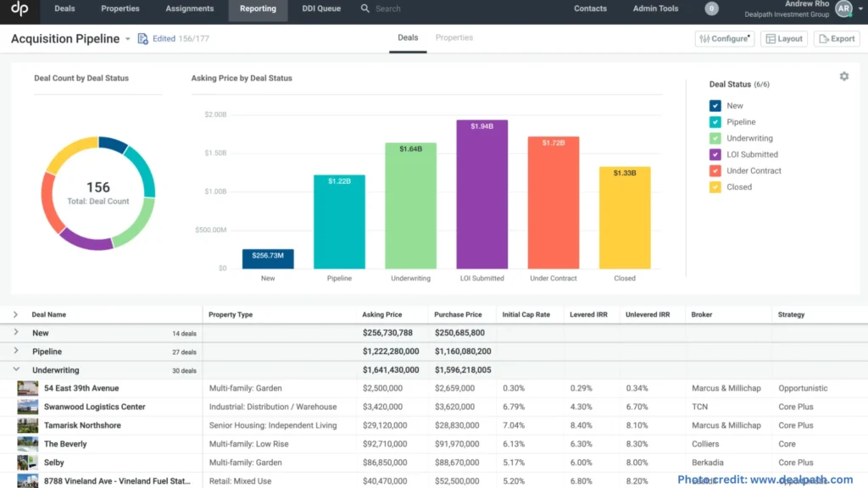Open the Acquisition Pipeline report dropdown
This screenshot has width=868, height=488.
point(128,39)
